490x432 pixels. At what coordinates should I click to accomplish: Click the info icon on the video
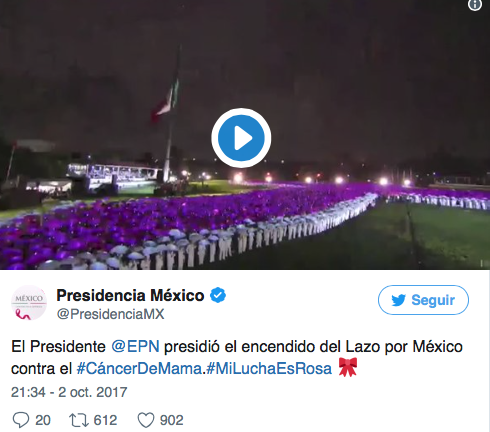pyautogui.click(x=475, y=5)
